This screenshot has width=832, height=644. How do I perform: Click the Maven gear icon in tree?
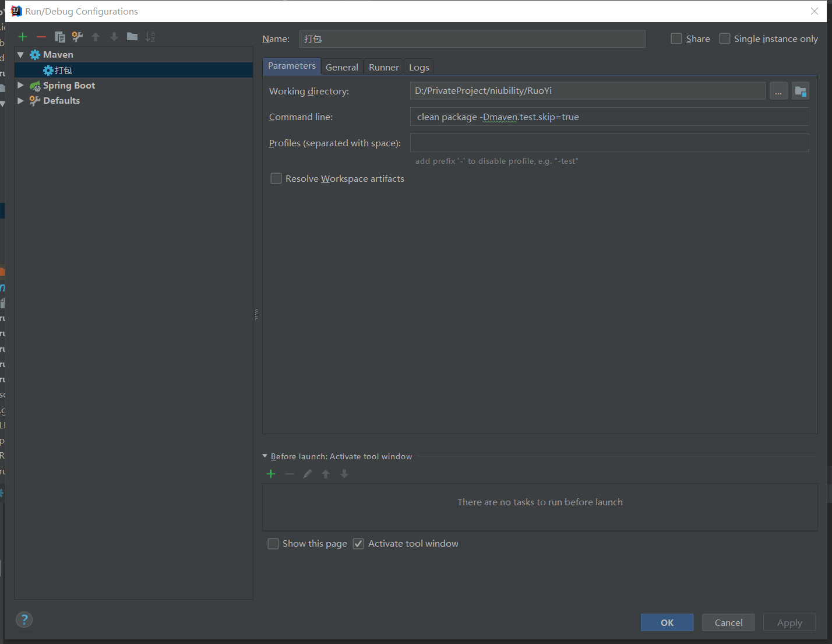tap(35, 55)
